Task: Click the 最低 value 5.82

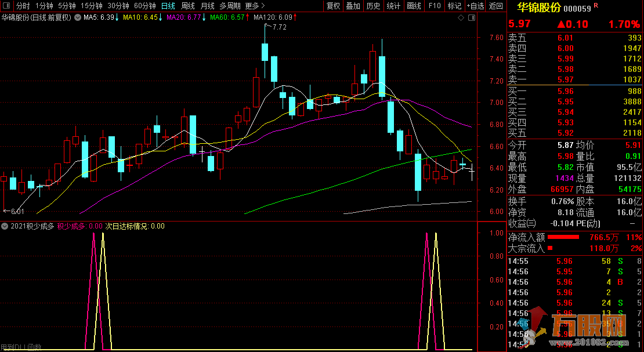Action: click(x=565, y=167)
